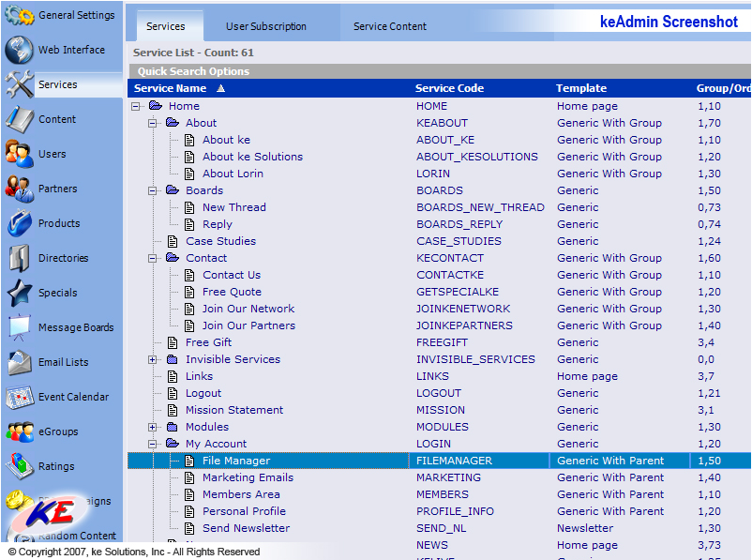Screen dimensions: 752x560
Task: Select the Event Calendar icon
Action: [x=20, y=398]
